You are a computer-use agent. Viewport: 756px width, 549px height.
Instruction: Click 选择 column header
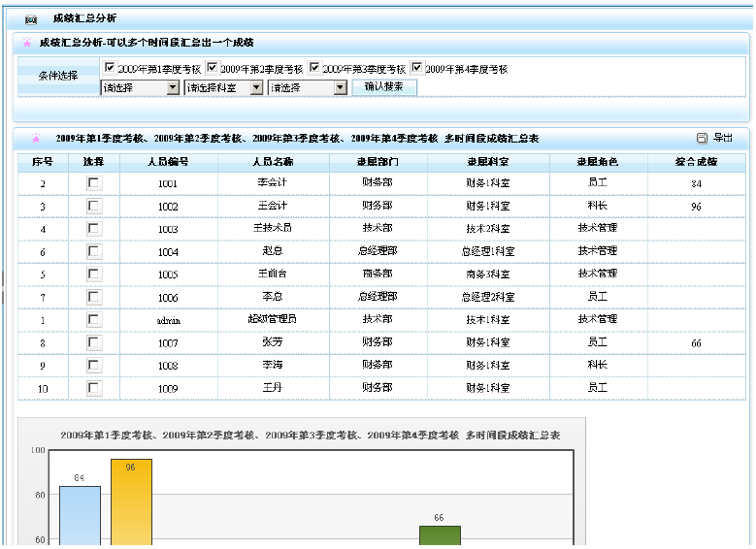point(93,162)
